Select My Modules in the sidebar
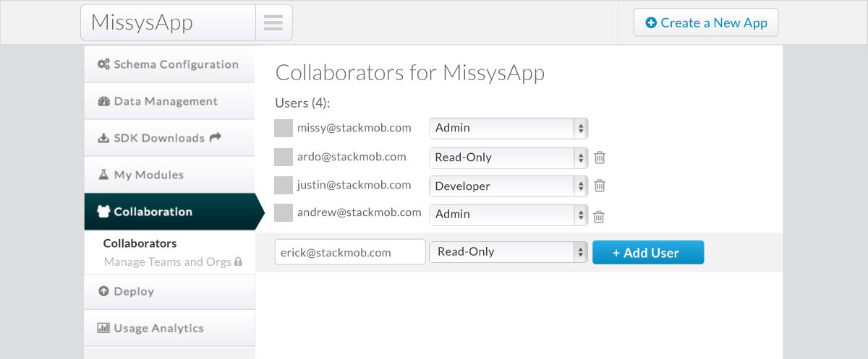This screenshot has height=359, width=868. [169, 175]
